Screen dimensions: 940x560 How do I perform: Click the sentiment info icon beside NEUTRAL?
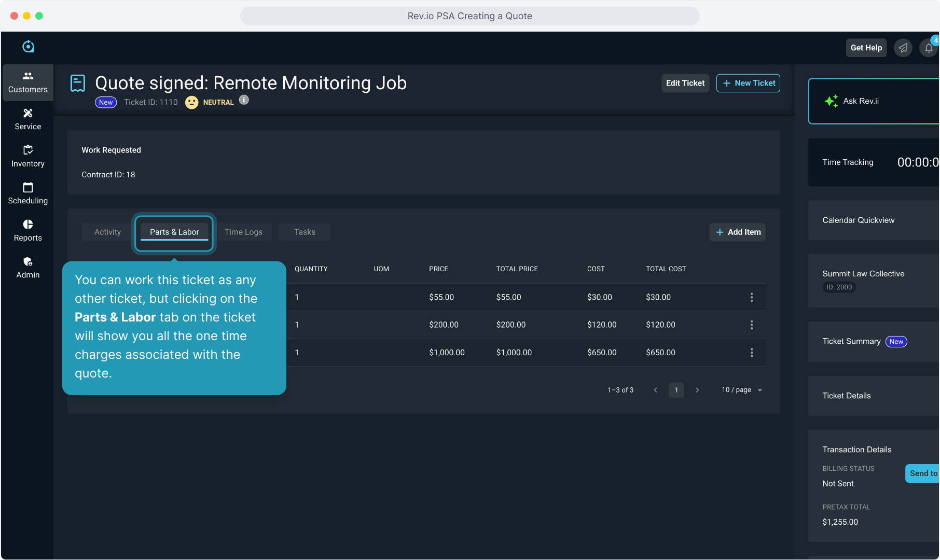pos(244,100)
